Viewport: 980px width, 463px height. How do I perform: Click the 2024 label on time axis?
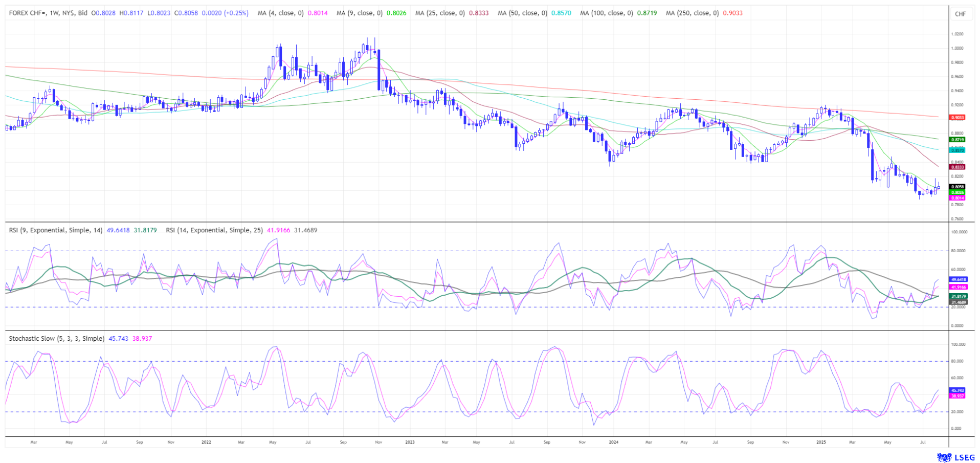pyautogui.click(x=613, y=442)
